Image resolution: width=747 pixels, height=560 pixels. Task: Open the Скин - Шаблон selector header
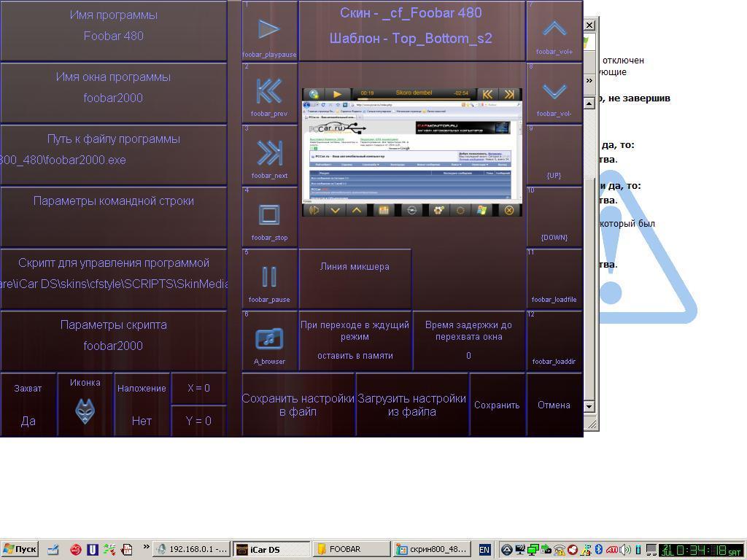[411, 26]
